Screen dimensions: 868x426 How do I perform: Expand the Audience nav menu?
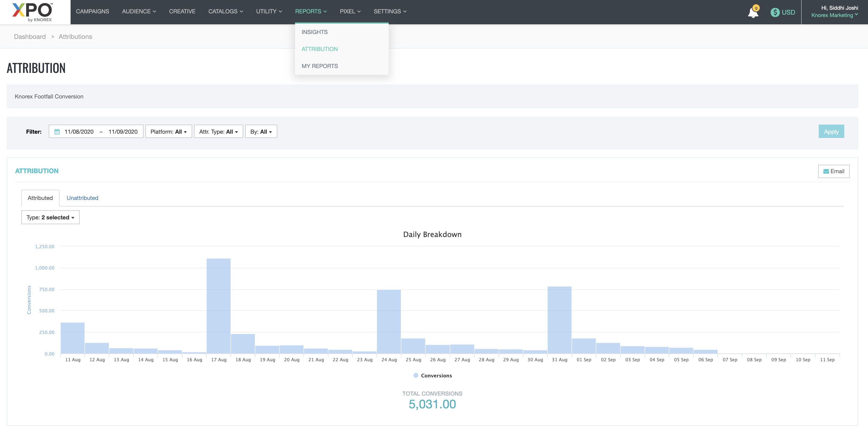[139, 12]
